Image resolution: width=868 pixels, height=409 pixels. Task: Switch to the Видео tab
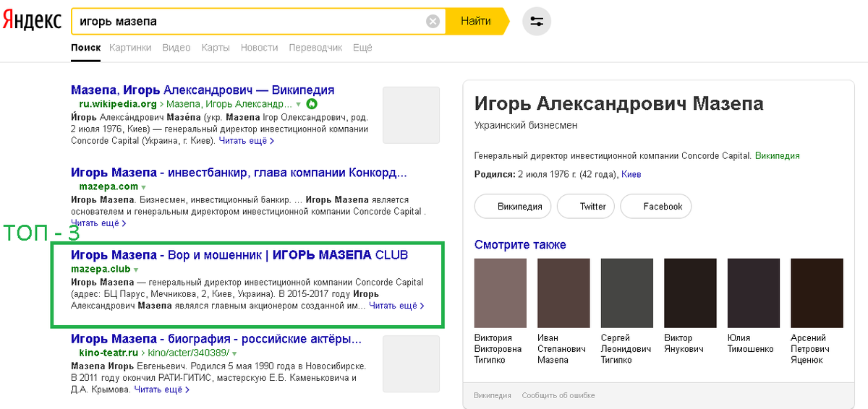(176, 48)
